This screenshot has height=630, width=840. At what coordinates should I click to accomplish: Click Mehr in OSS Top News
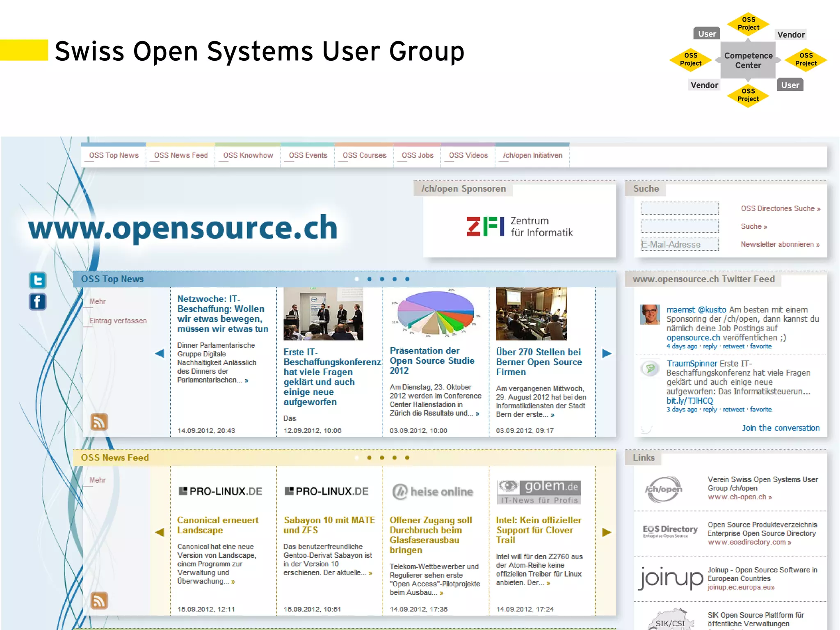98,302
